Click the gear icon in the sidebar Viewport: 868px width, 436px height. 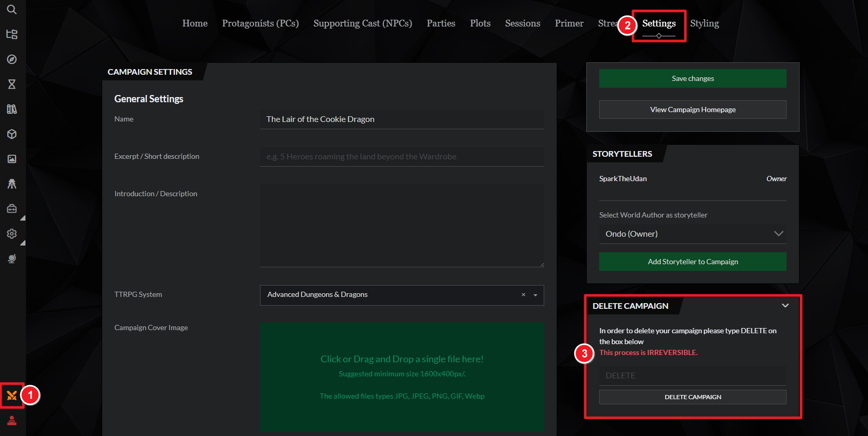pyautogui.click(x=11, y=234)
